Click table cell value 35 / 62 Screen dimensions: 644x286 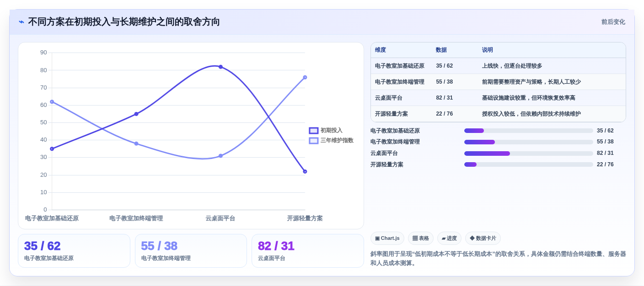[x=444, y=66]
